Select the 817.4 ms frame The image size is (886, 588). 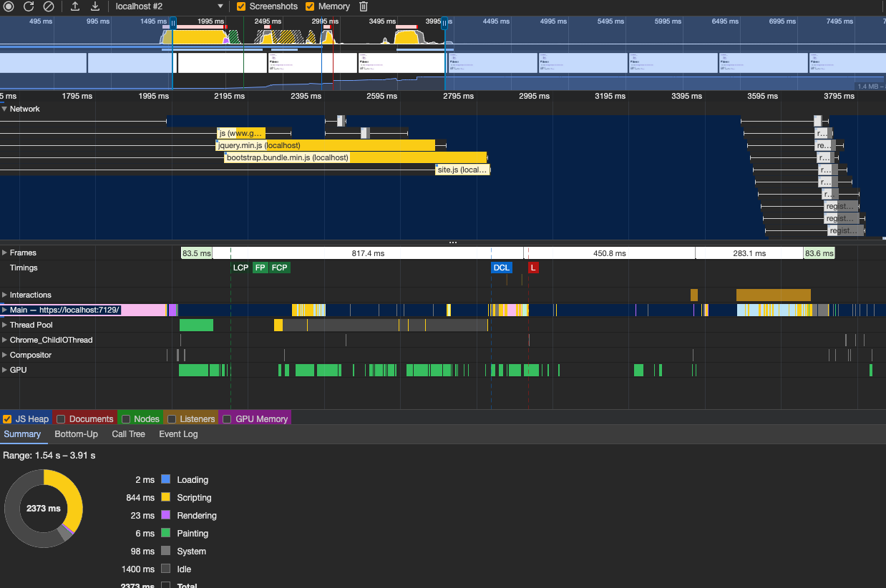(x=368, y=253)
